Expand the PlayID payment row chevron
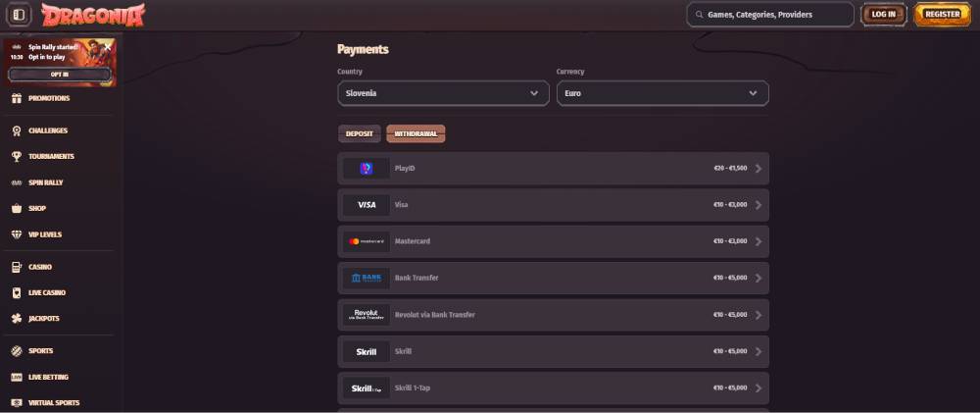 coord(759,169)
